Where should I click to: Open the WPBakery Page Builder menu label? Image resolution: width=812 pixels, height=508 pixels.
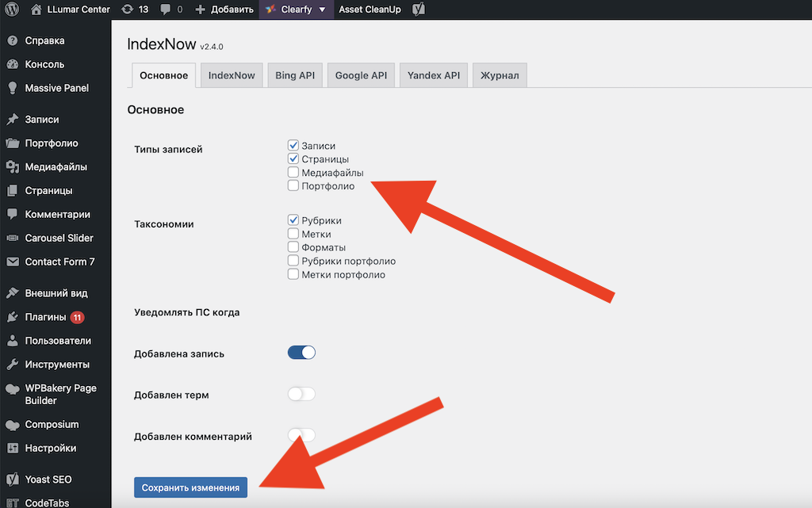tap(60, 394)
